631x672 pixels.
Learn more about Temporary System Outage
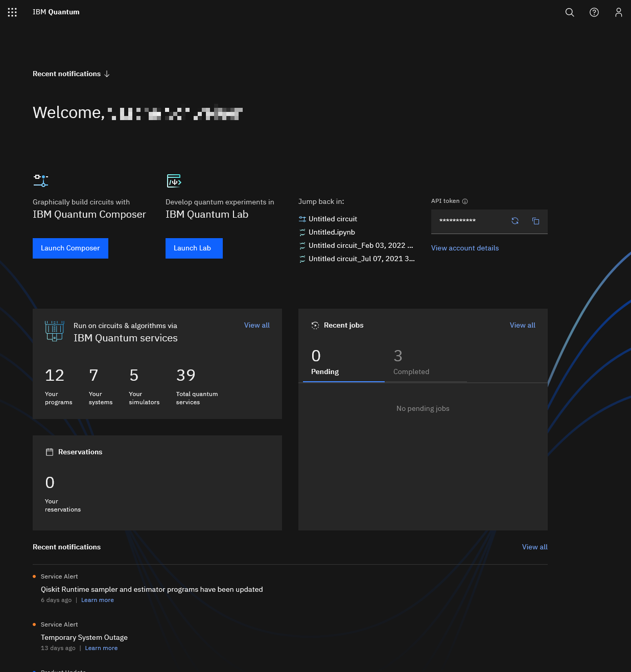pos(101,648)
